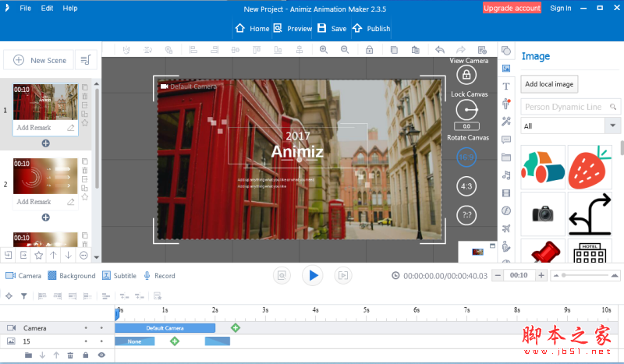624x364 pixels.
Task: Click the filter funnel icon in timeline
Action: [x=24, y=296]
